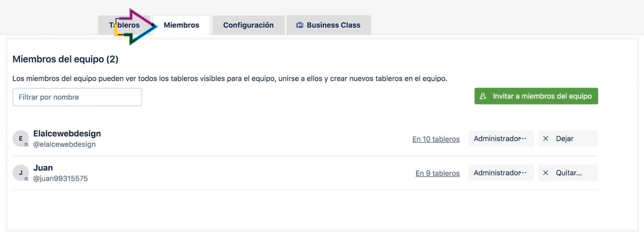Click Juan's avatar with letter J

pos(21,173)
